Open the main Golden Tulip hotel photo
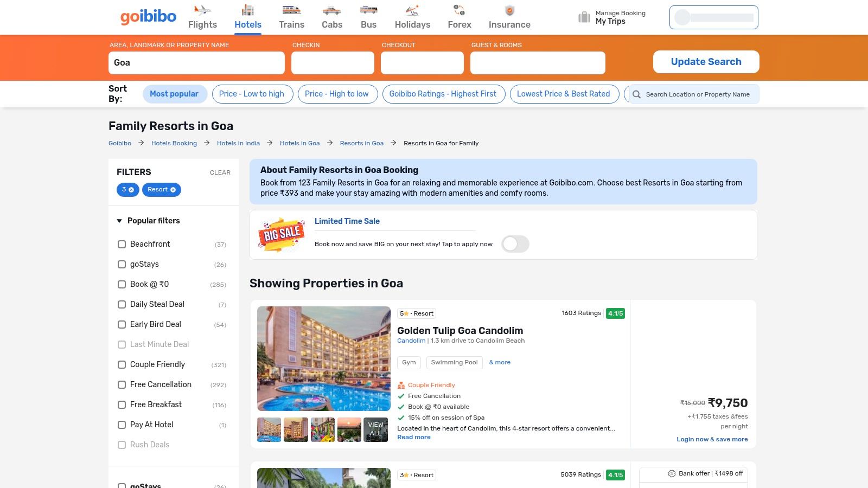 coord(324,358)
